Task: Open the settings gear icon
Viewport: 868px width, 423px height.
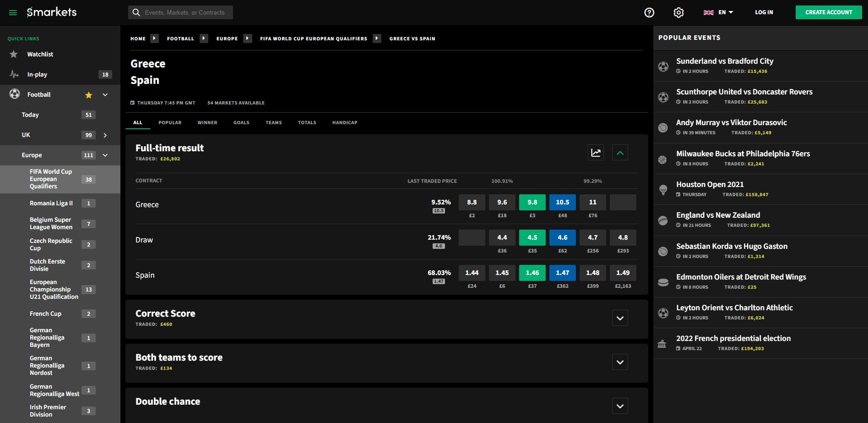Action: (678, 12)
